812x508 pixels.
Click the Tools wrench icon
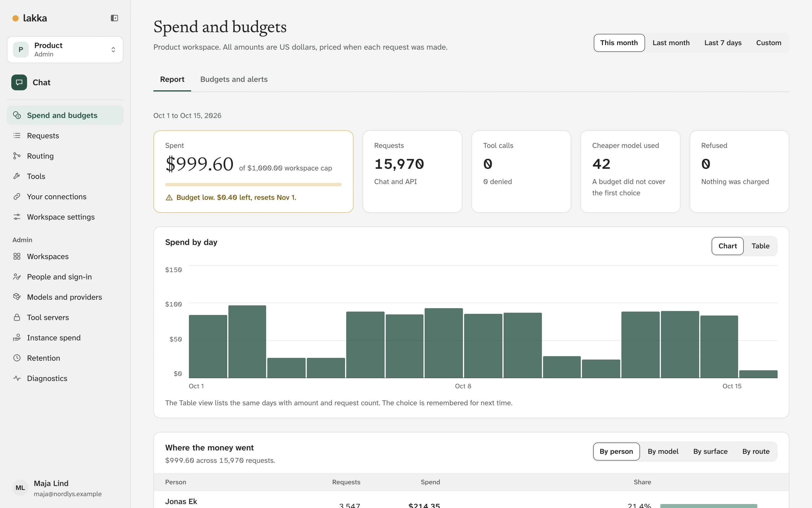[17, 176]
